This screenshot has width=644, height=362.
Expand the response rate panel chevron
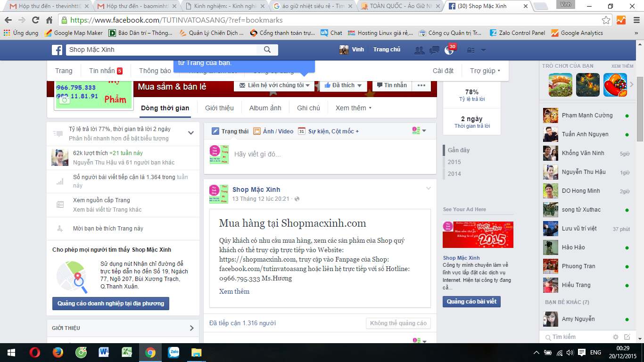191,133
